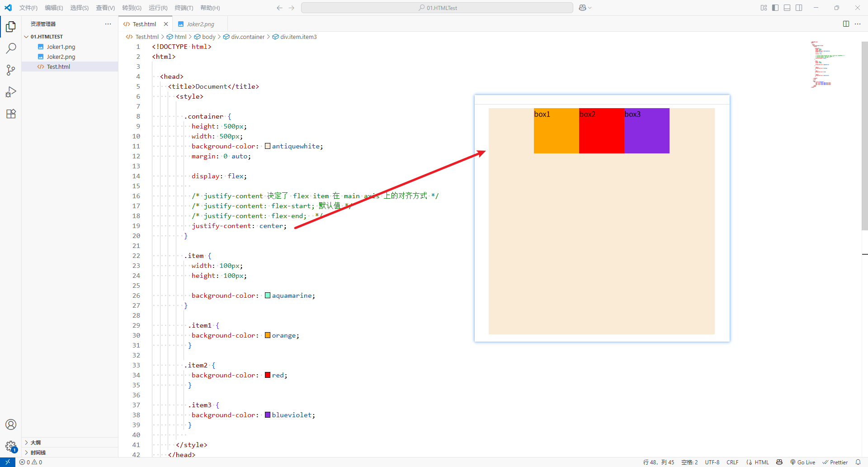
Task: Toggle the primary side bar
Action: tap(775, 8)
